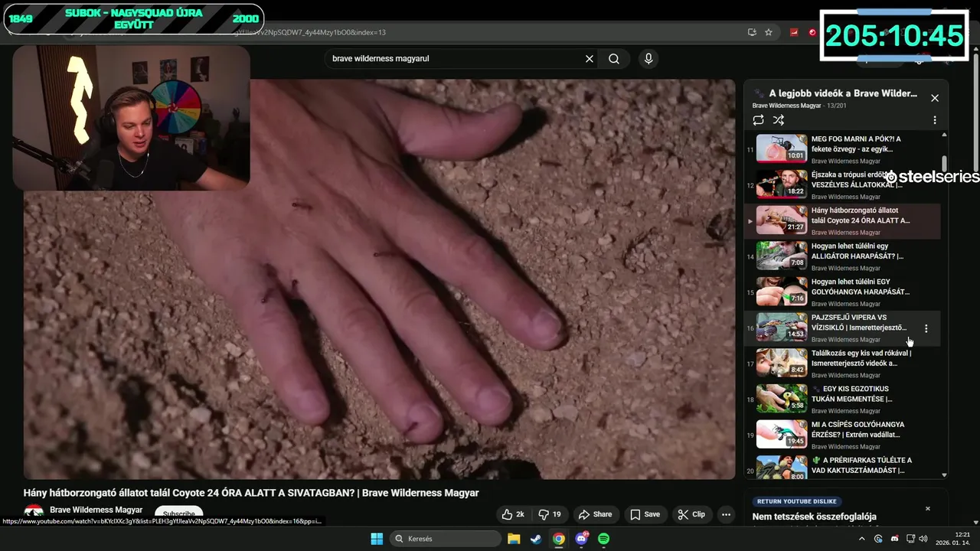
Task: Click the playlist scrollbar up arrow
Action: 944,135
